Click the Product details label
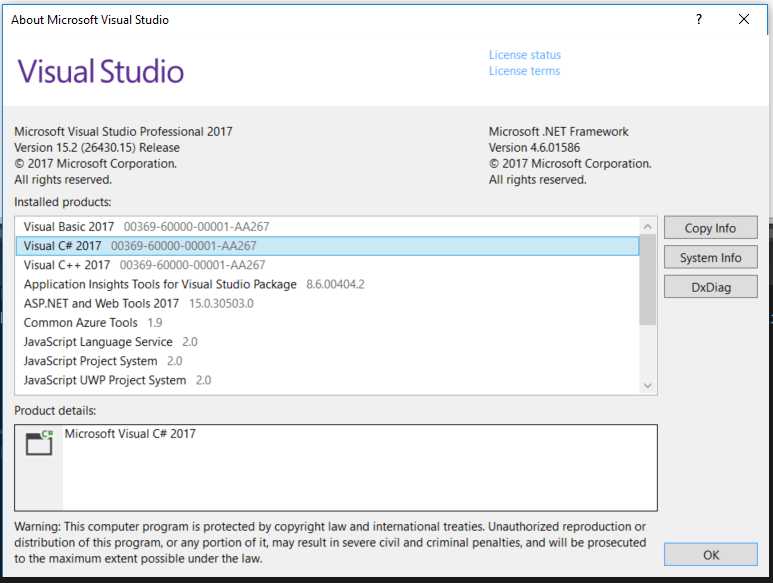Screen dimensions: 773x583 click(55, 411)
